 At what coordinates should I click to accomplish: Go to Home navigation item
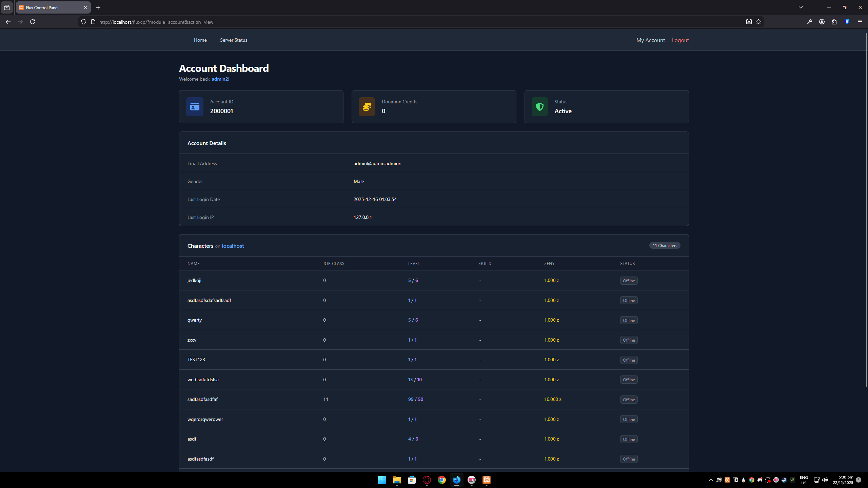200,40
